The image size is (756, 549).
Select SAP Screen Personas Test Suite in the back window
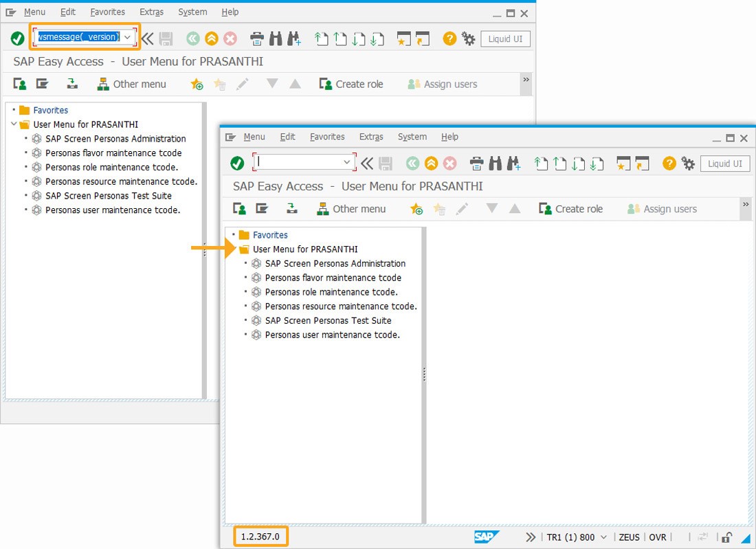(x=109, y=196)
